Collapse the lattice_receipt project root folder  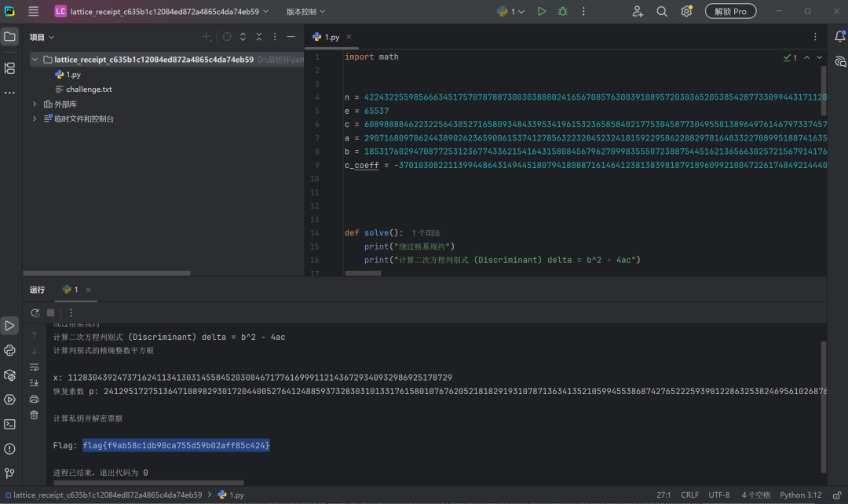click(35, 60)
